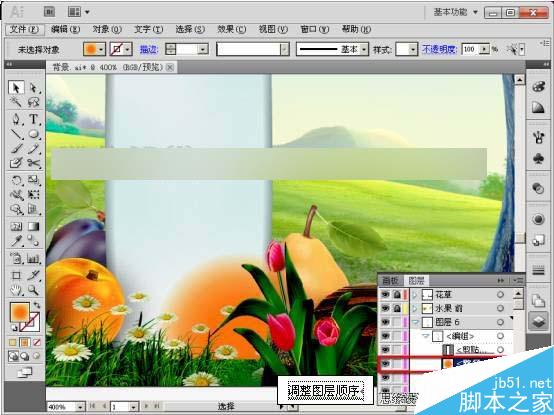The width and height of the screenshot is (554, 415).
Task: Select the Scale tool
Action: 34,180
